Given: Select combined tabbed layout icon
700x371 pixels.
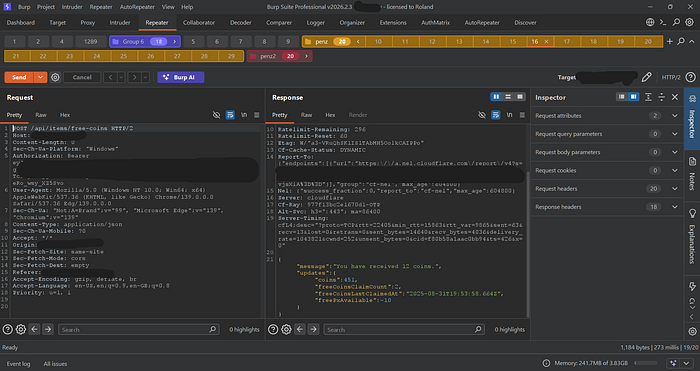Looking at the screenshot, I should coord(520,97).
